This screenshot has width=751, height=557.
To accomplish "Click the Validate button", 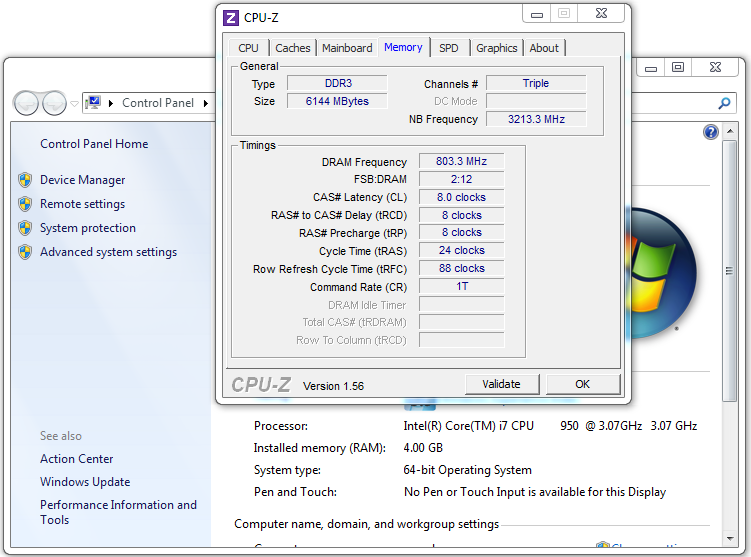I will [x=501, y=384].
